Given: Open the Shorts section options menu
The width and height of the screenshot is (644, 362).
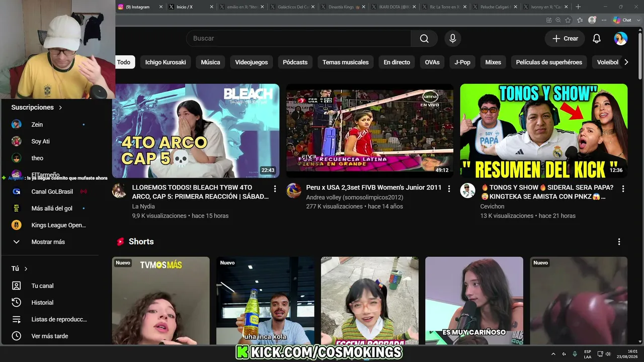Looking at the screenshot, I should tap(619, 242).
